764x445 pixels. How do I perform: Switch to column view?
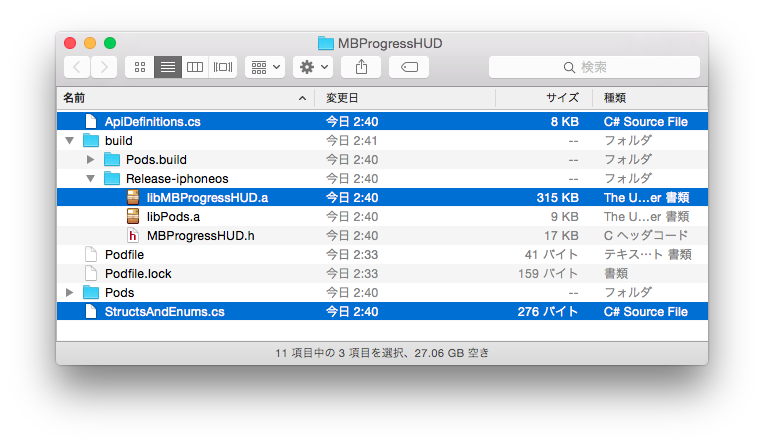(195, 67)
